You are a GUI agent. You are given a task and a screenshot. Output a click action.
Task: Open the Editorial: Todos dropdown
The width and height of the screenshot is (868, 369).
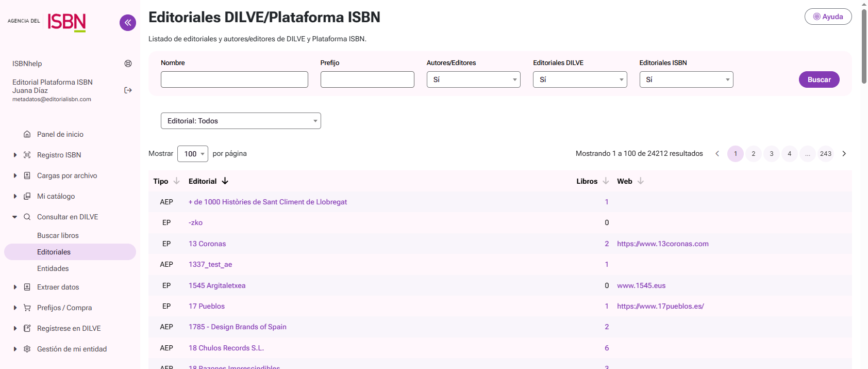pyautogui.click(x=241, y=121)
